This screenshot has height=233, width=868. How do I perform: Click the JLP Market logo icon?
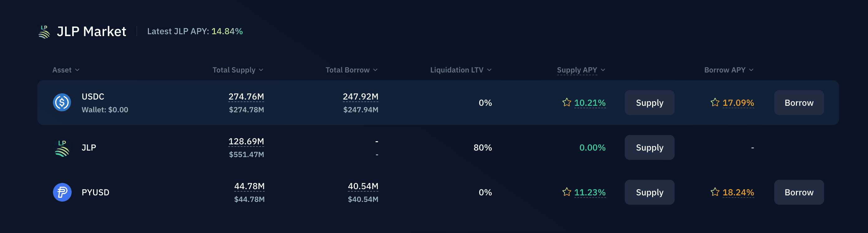pos(44,32)
